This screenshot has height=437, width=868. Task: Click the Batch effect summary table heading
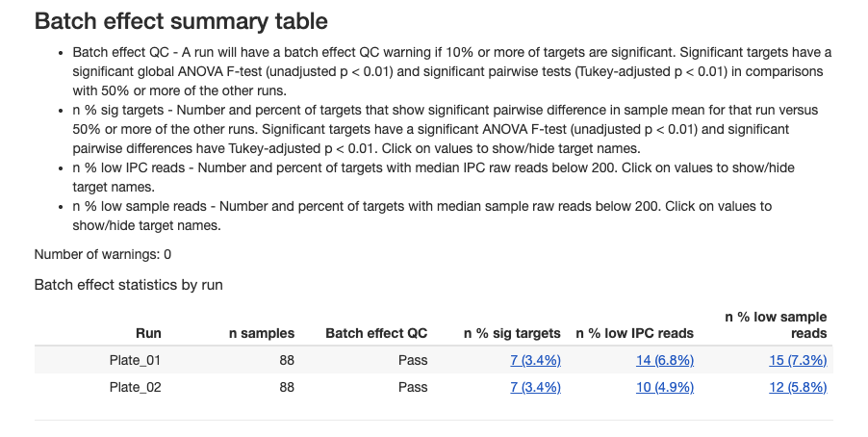coord(181,20)
